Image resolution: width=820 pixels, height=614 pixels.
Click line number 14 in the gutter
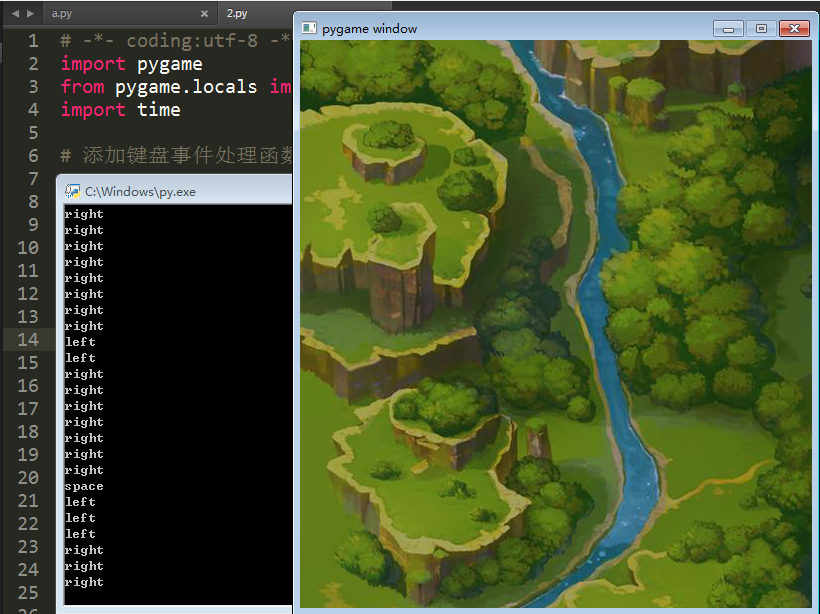coord(28,339)
